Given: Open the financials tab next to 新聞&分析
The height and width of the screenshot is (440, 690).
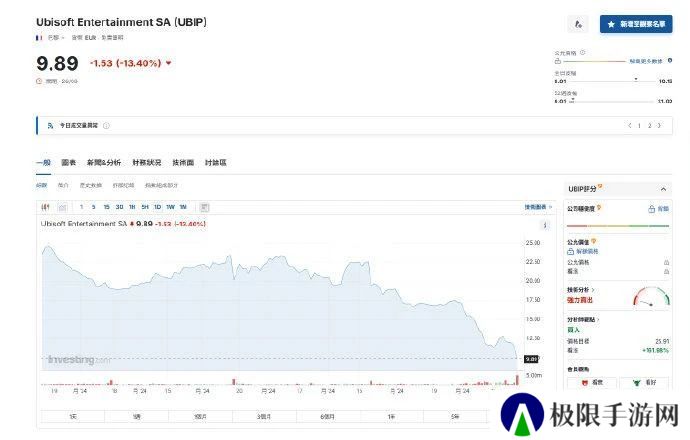Looking at the screenshot, I should click(x=147, y=163).
